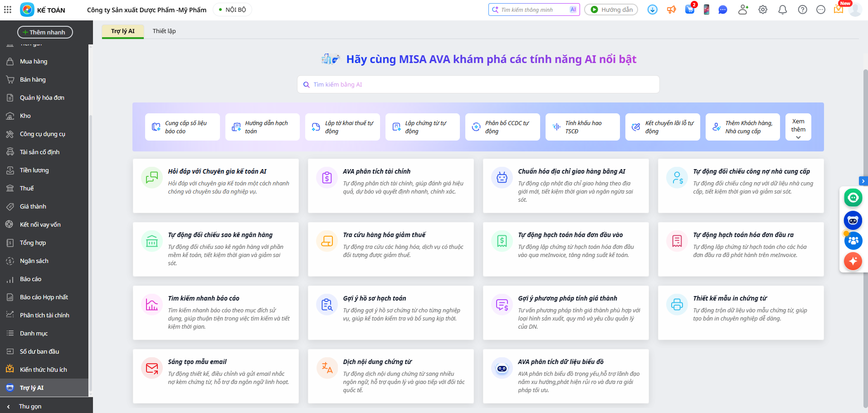
Task: Open the shopping cart with badge
Action: coord(689,10)
